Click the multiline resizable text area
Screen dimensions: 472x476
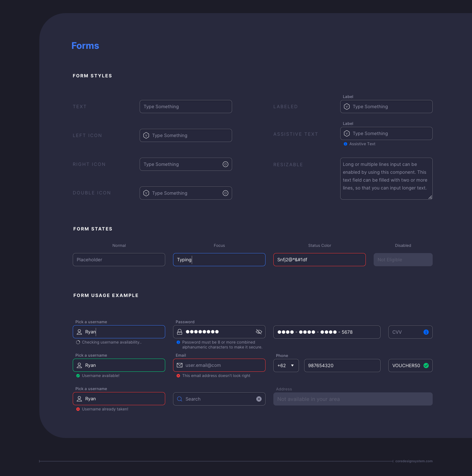point(386,179)
